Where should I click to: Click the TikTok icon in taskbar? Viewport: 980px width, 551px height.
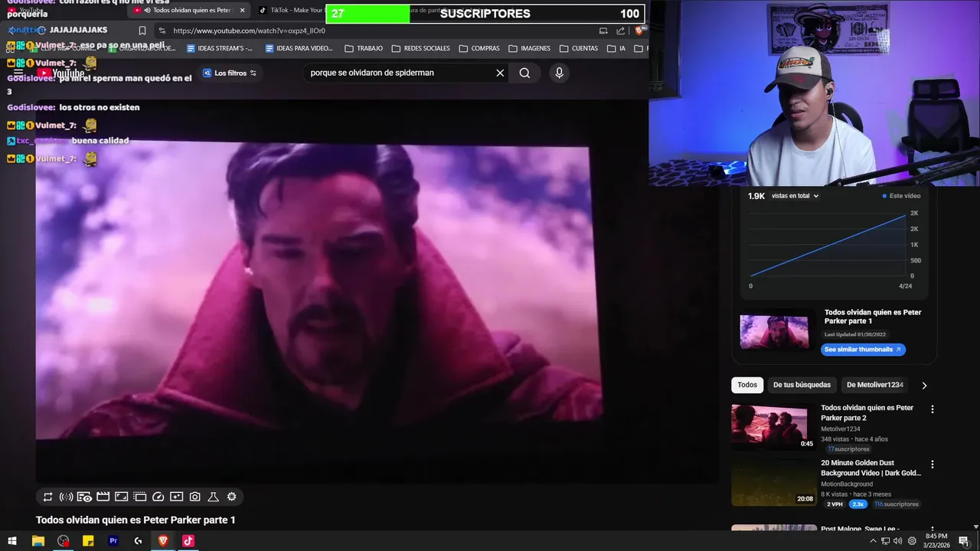188,540
